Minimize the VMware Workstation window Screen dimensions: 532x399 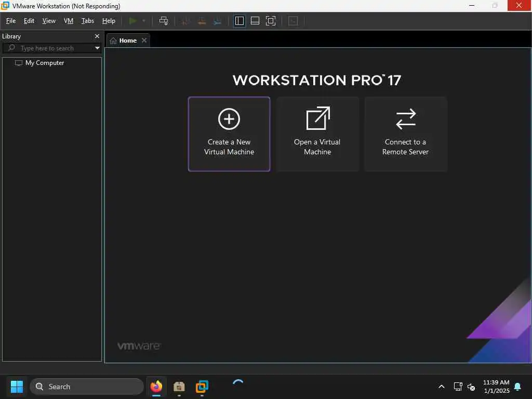coord(472,5)
